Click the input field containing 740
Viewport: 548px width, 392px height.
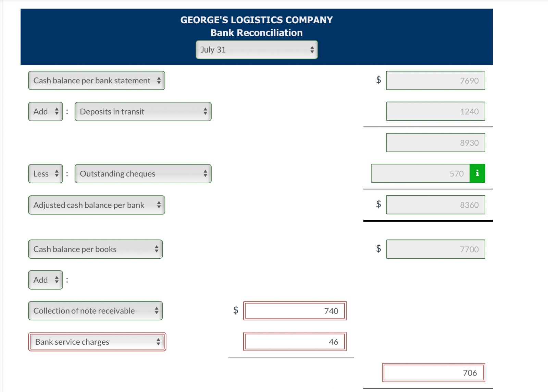pyautogui.click(x=295, y=311)
